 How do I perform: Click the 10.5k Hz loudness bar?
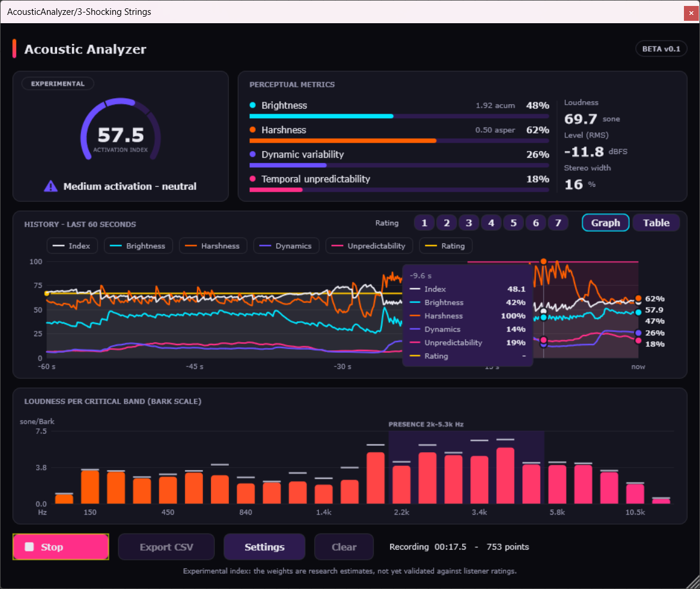click(635, 494)
